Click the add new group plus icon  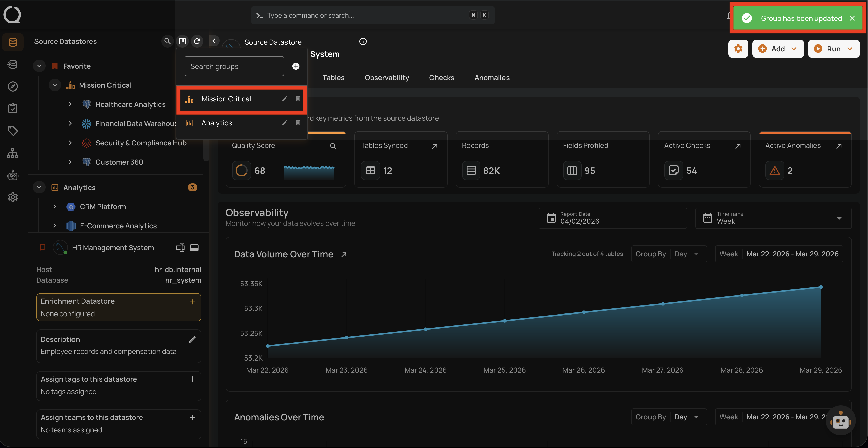tap(296, 66)
